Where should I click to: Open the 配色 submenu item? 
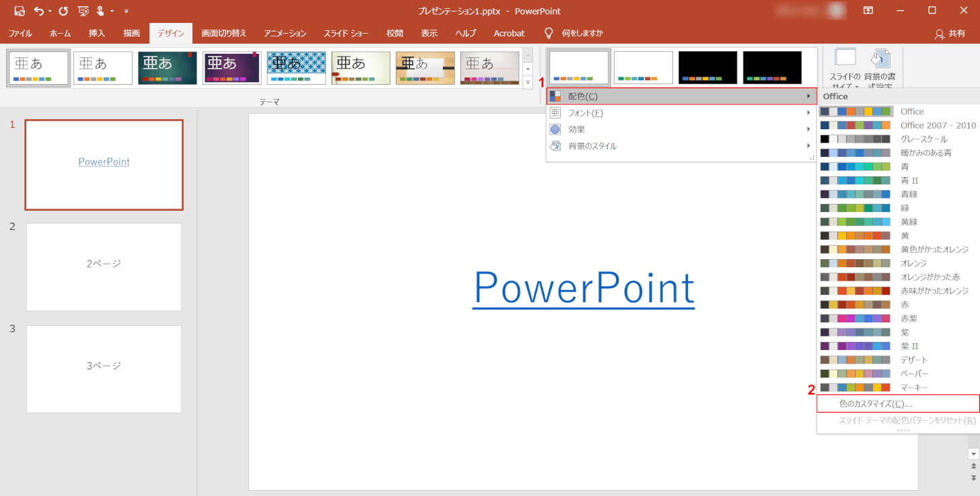(x=681, y=96)
